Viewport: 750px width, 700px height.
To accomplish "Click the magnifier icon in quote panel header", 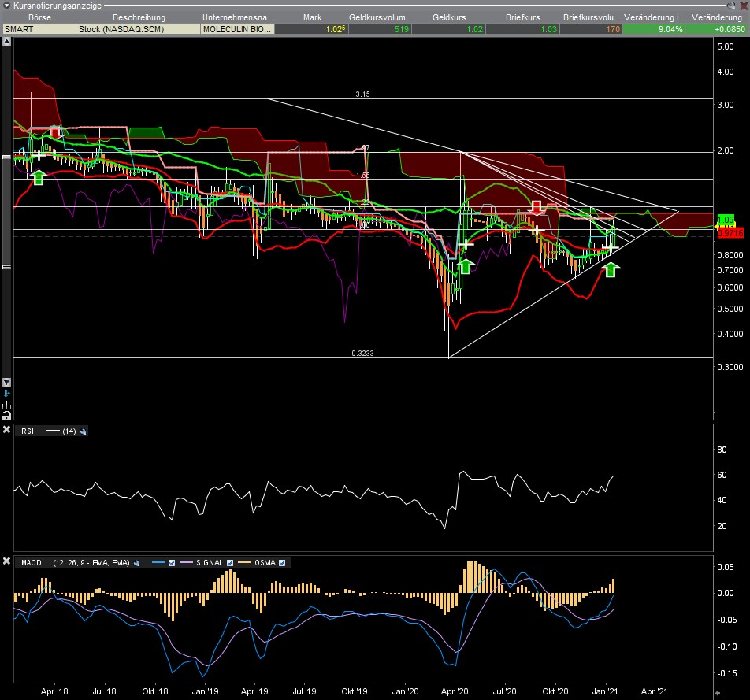I will (x=732, y=6).
